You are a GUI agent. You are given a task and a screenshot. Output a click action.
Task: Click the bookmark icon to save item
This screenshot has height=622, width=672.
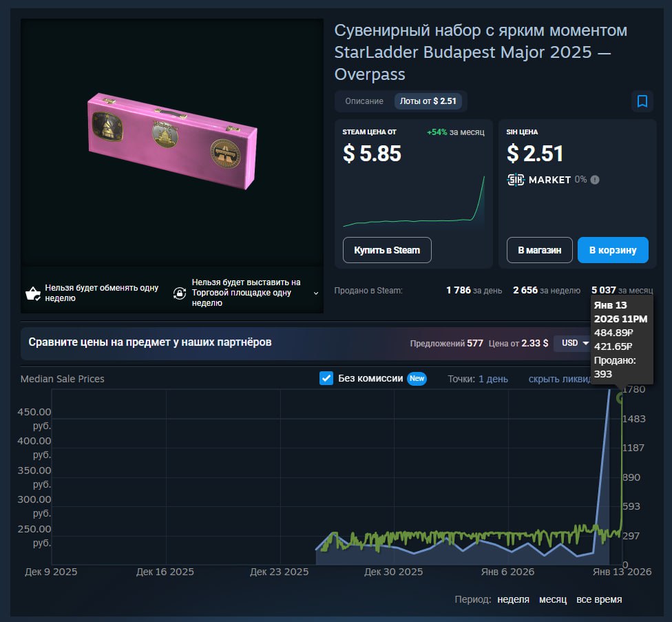pos(642,101)
